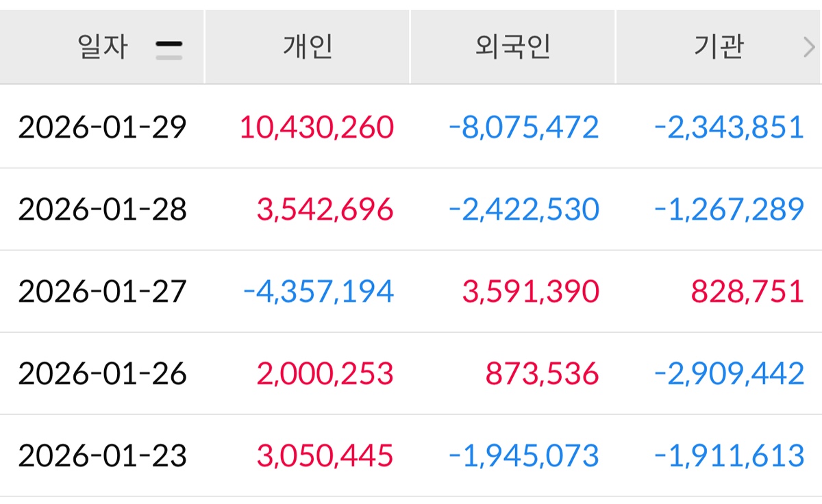This screenshot has width=822, height=504.
Task: Tap the 외국인 value -8,075,472
Action: pyautogui.click(x=524, y=127)
